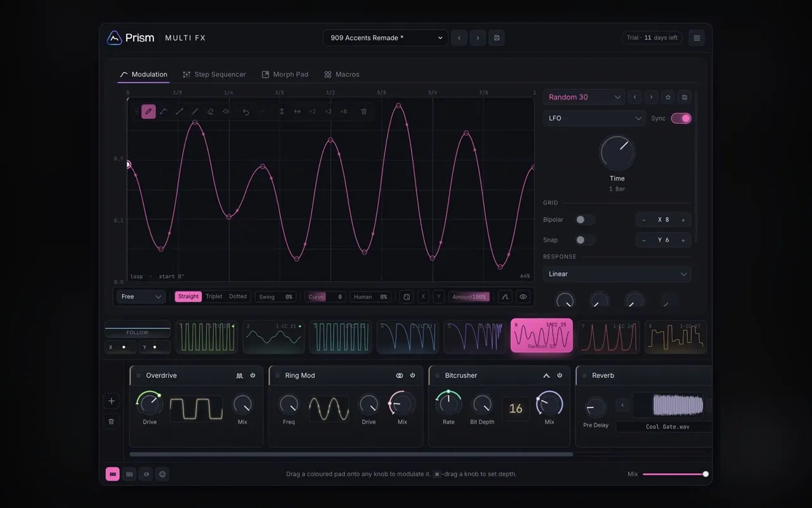Select the eraser tool in curve toolbar
This screenshot has height=508, width=812.
211,112
